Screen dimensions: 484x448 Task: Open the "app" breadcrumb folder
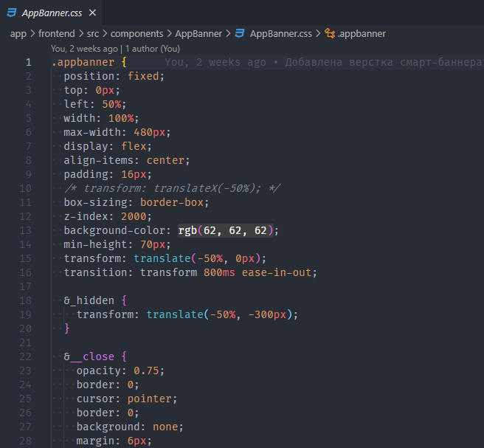[x=18, y=33]
